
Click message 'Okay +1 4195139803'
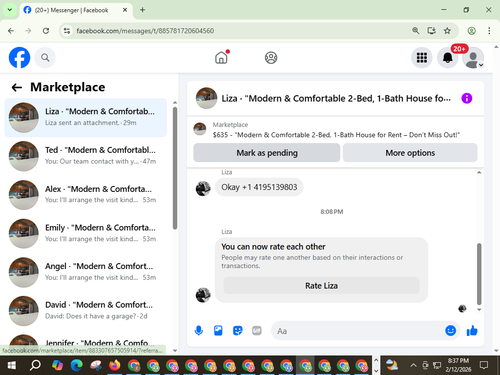click(259, 187)
